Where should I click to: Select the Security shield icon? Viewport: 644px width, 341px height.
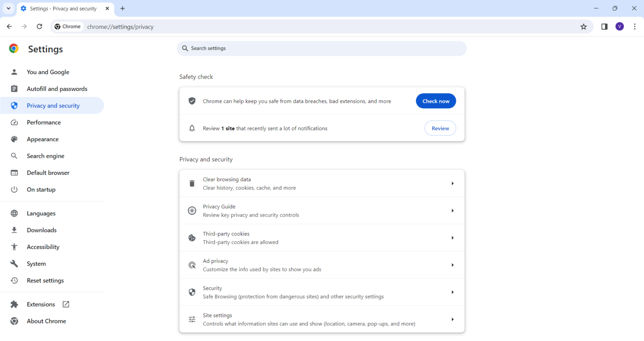click(x=192, y=292)
